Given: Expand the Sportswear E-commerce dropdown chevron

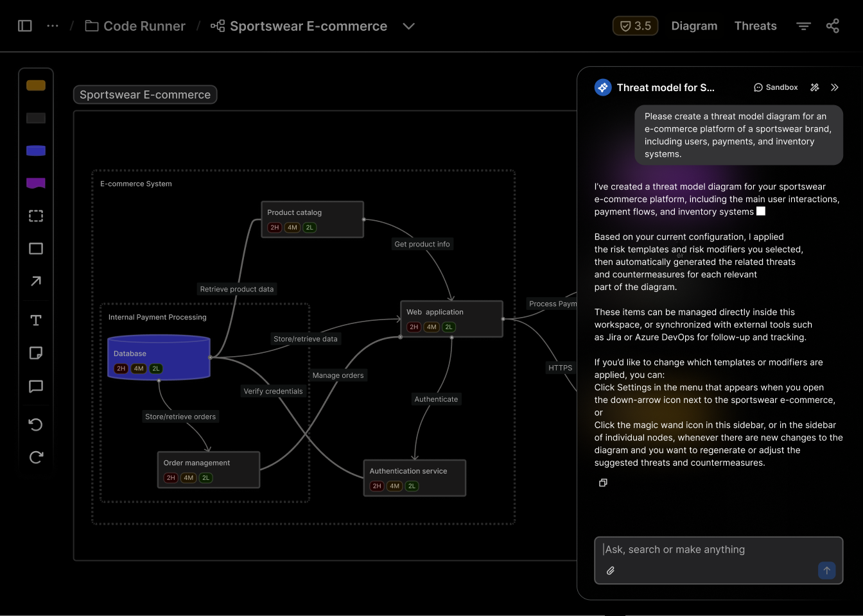Looking at the screenshot, I should pos(408,26).
